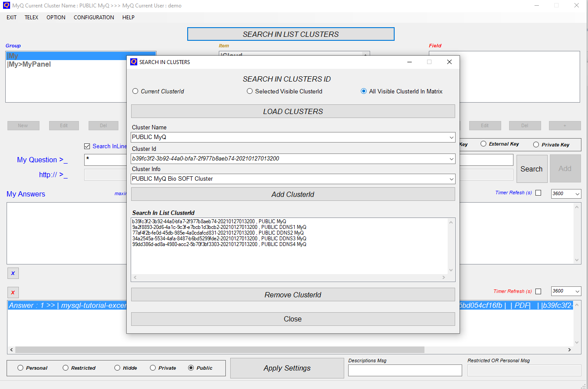
Task: Click the Search button next to question field
Action: tap(531, 169)
